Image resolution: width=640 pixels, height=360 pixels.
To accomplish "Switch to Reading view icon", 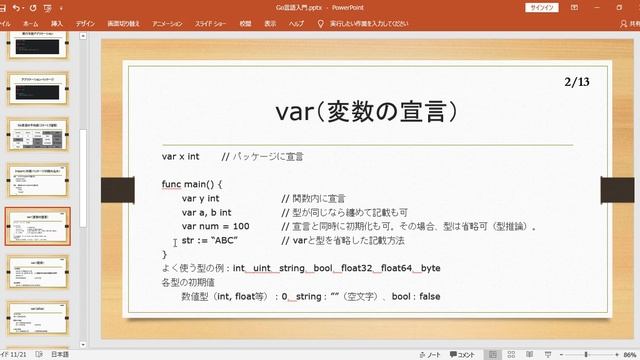I will tap(529, 355).
